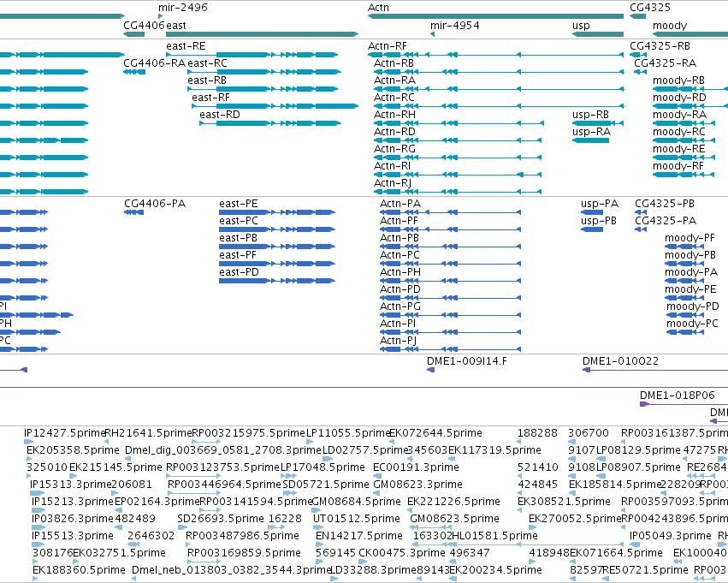Click the RP003487986.5prime EST label
The image size is (728, 583).
pyautogui.click(x=242, y=536)
